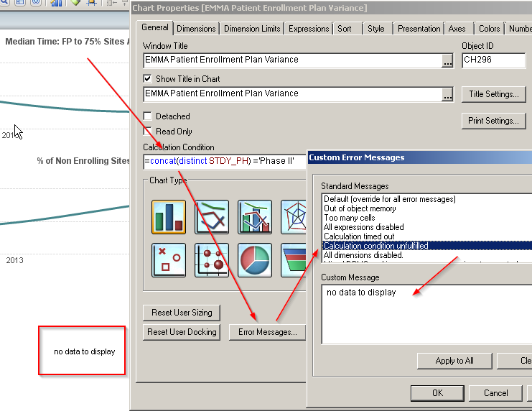Click the 2013 axis label
The width and height of the screenshot is (532, 419).
click(14, 260)
